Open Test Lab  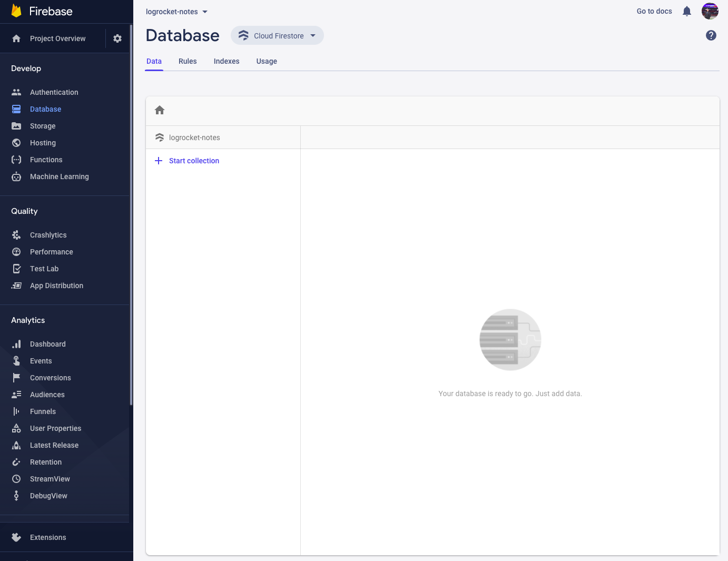pos(44,269)
